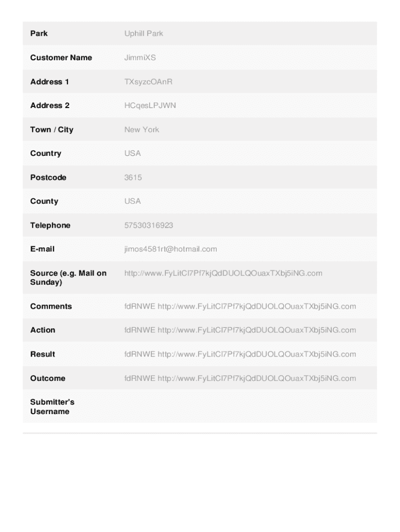Select the Telephone field label
The width and height of the screenshot is (400, 532).
[x=50, y=225]
